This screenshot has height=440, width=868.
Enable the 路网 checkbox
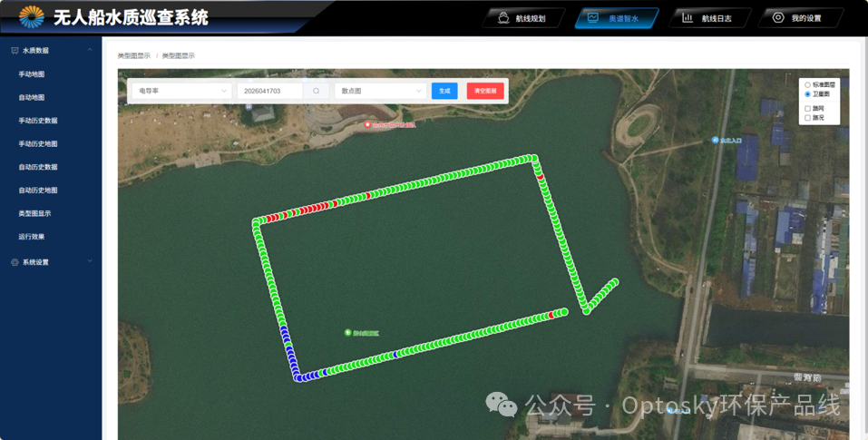[x=807, y=109]
